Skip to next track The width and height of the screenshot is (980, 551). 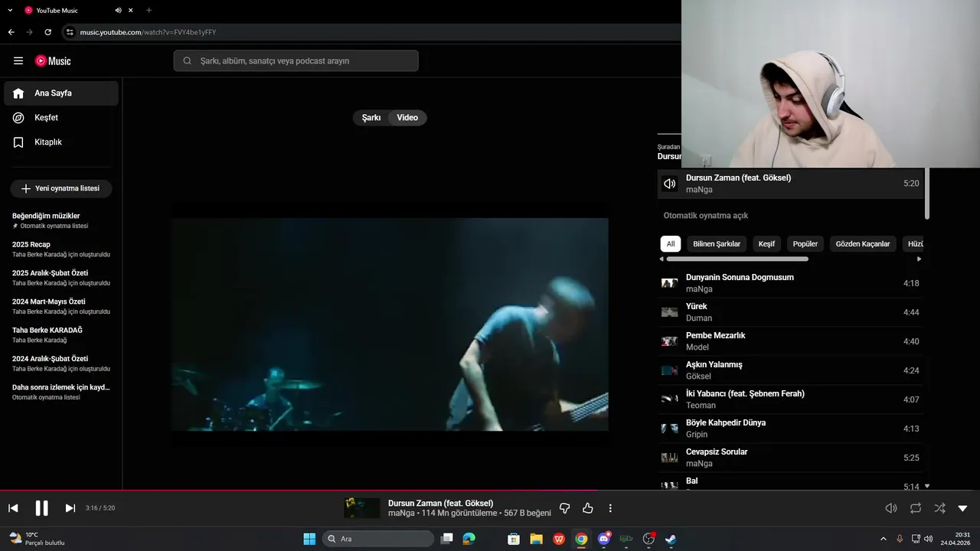point(70,508)
